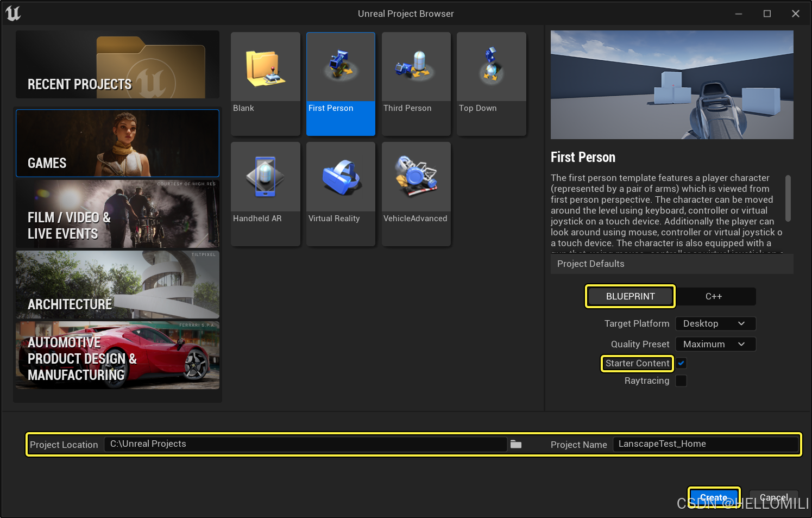Screen dimensions: 812x518
Task: Click the template description scrollbar
Action: pos(788,198)
